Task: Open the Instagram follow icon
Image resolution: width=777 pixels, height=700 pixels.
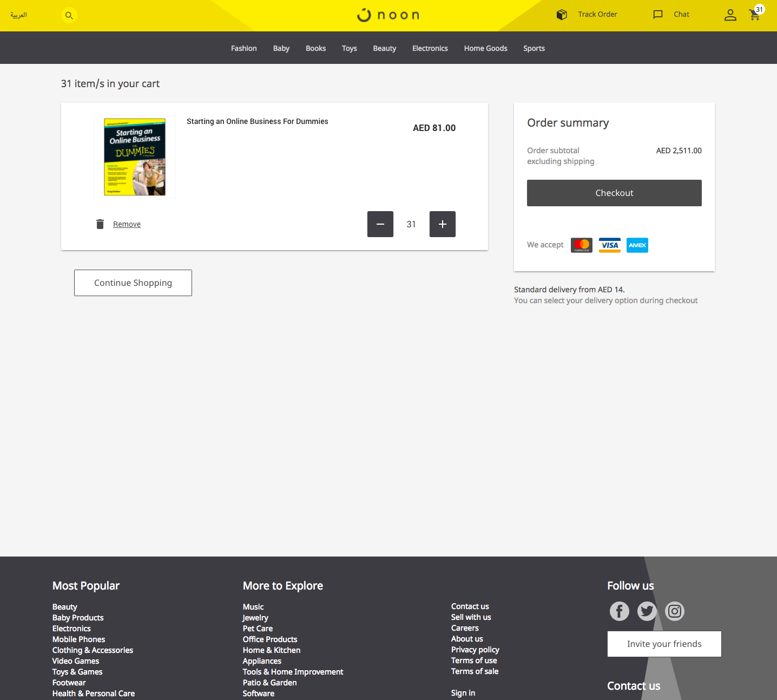Action: click(675, 611)
